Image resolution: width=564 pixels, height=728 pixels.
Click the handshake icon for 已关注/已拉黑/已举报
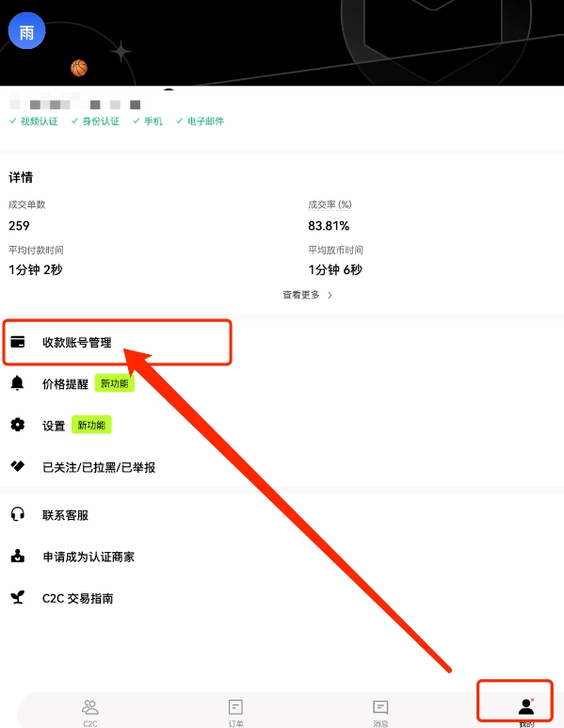pyautogui.click(x=18, y=466)
